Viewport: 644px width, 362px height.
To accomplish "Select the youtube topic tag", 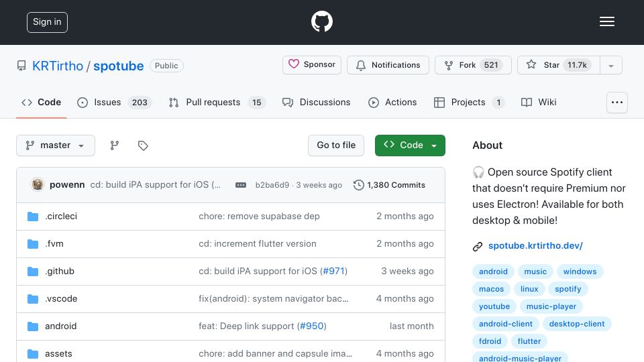I will [494, 306].
